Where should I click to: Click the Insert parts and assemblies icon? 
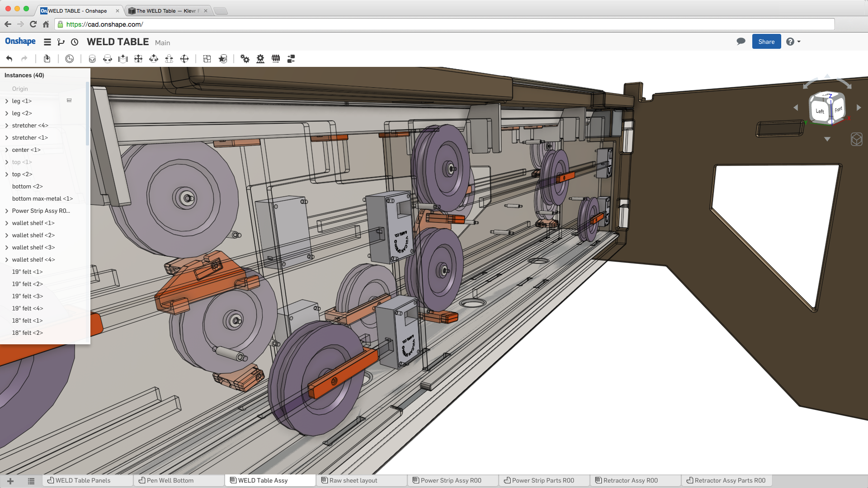pyautogui.click(x=47, y=59)
